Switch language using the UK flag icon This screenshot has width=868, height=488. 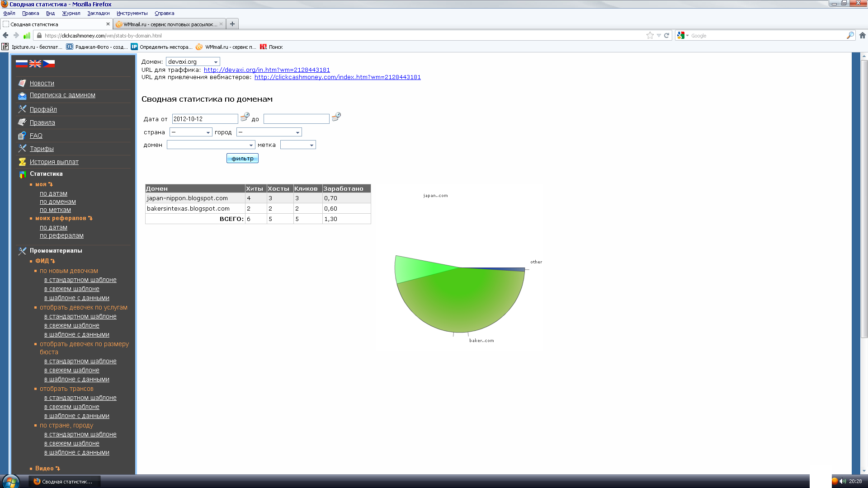point(35,64)
